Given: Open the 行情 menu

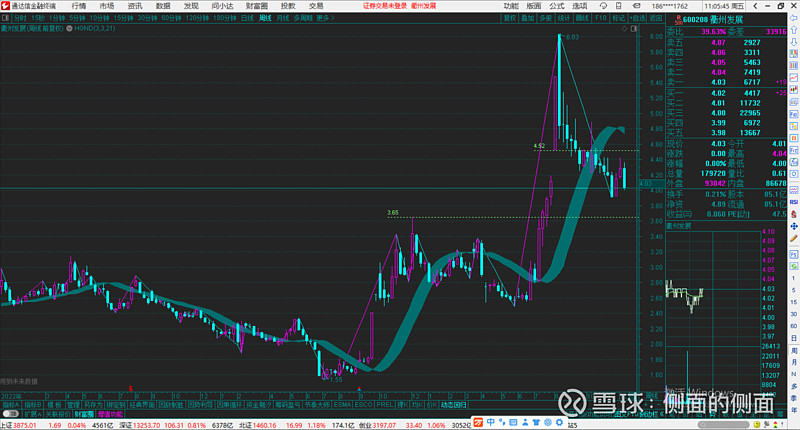Looking at the screenshot, I should [79, 6].
